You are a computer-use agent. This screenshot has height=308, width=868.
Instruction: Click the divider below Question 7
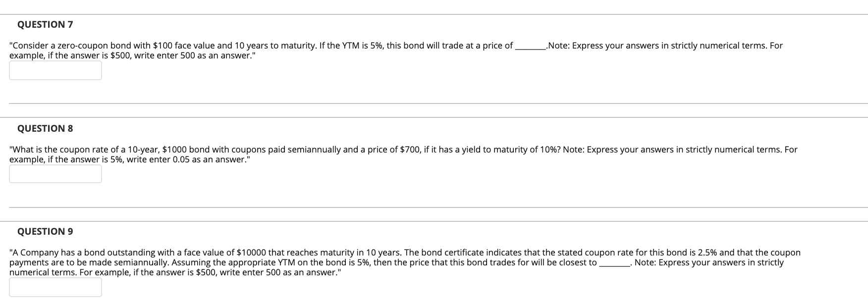[434, 103]
